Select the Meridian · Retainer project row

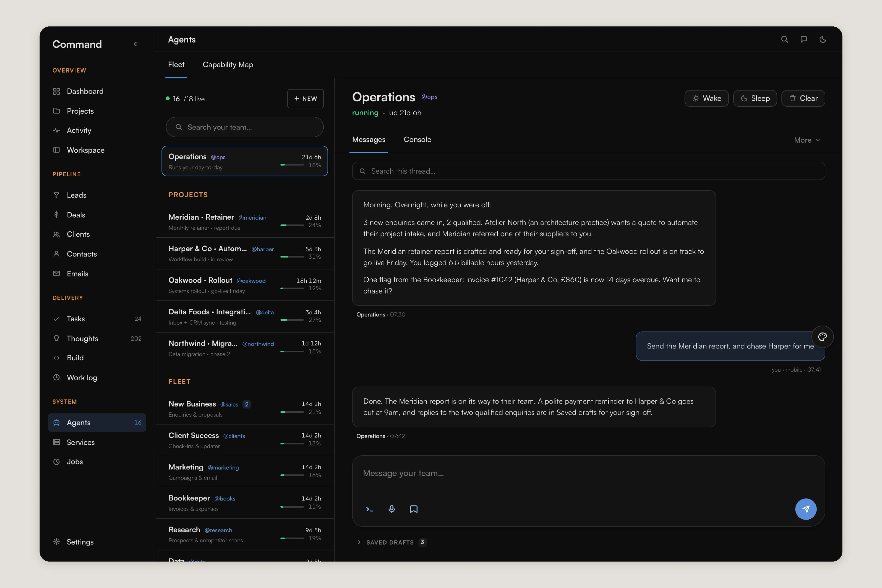[245, 222]
